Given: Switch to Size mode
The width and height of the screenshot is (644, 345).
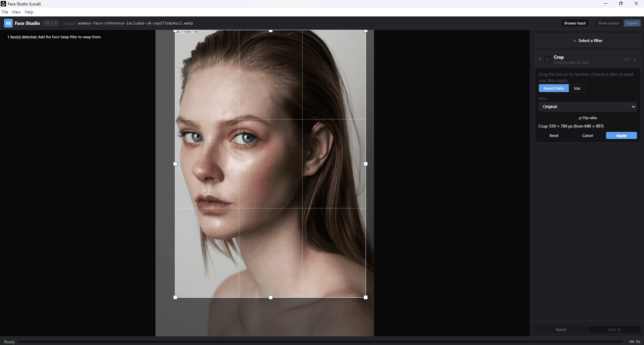Looking at the screenshot, I should 577,88.
